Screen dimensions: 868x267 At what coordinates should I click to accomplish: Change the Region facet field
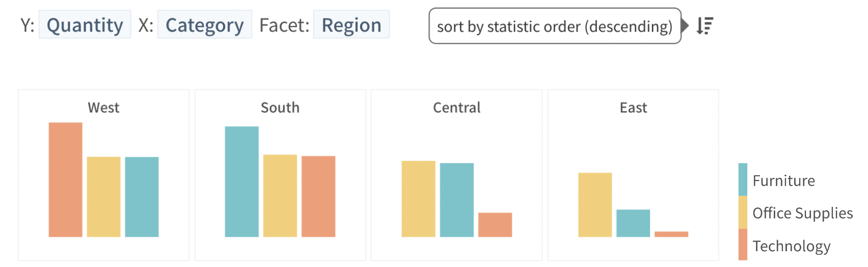pos(351,25)
